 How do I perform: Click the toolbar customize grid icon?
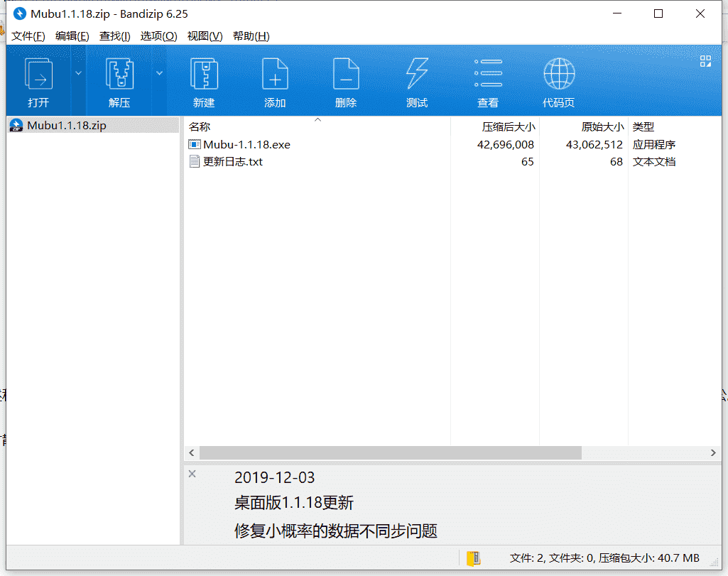pyautogui.click(x=705, y=61)
